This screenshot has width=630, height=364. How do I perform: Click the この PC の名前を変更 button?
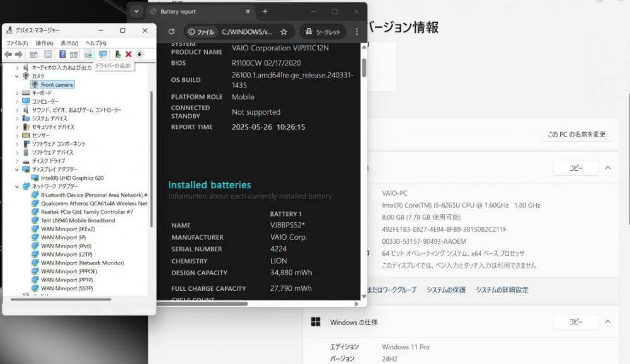(x=576, y=134)
